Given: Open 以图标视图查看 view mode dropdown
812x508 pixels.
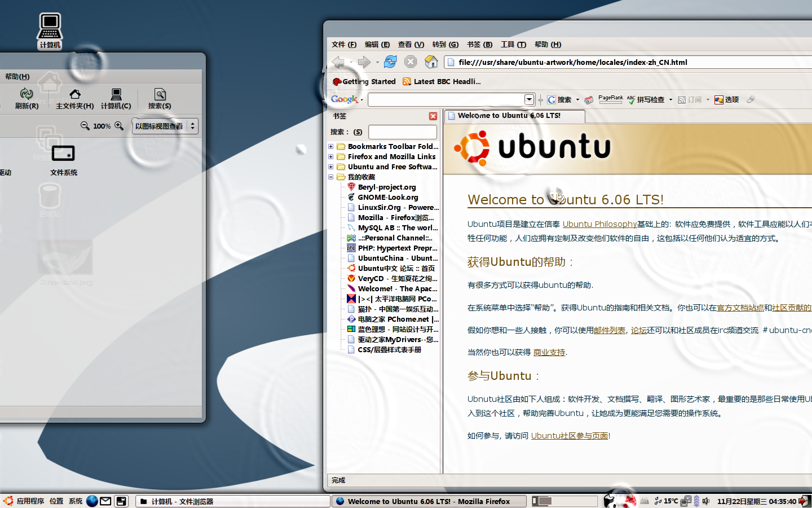Looking at the screenshot, I should tap(165, 126).
